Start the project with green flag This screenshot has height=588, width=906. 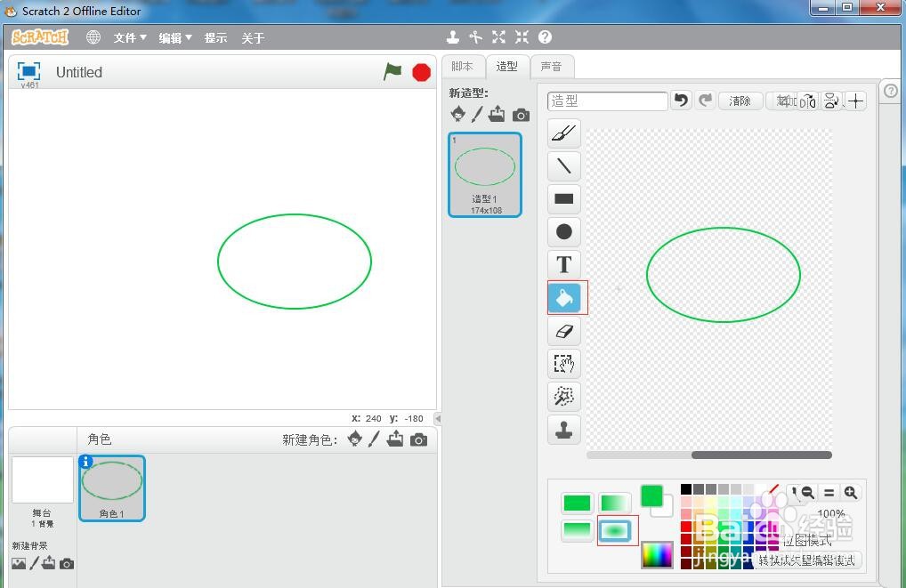[392, 72]
